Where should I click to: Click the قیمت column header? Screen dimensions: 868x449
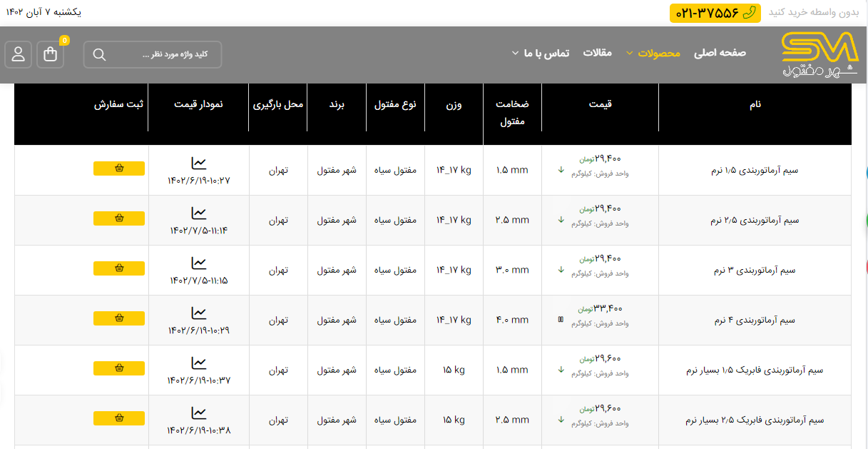[x=600, y=104]
